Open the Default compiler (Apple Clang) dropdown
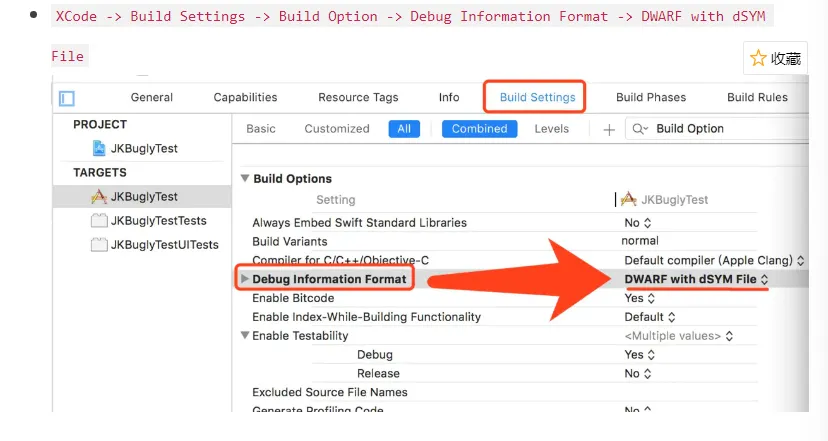The height and width of the screenshot is (441, 828). [714, 260]
